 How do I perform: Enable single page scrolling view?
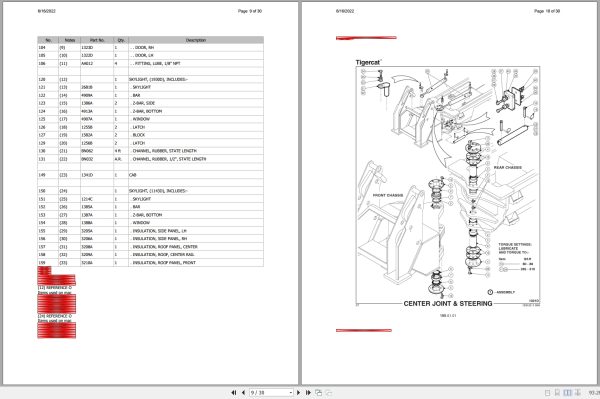tap(558, 392)
